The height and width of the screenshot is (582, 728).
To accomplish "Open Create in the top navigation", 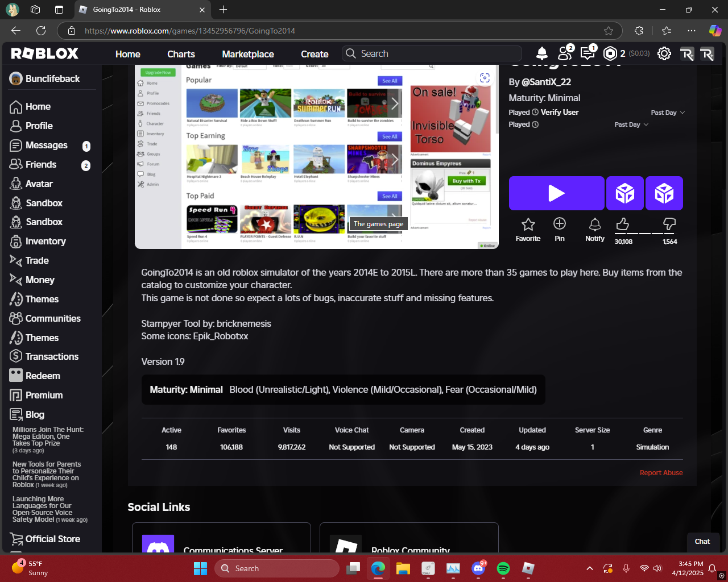I will [315, 54].
